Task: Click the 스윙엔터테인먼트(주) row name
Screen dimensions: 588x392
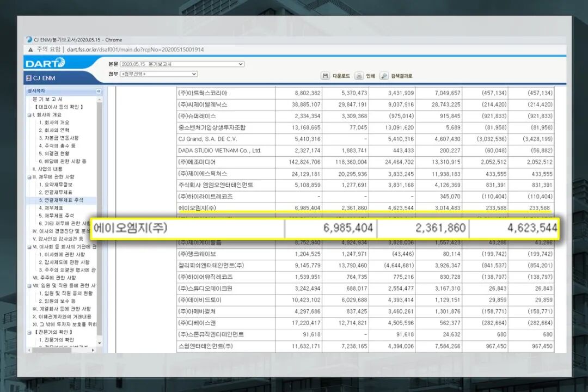Action: point(205,346)
